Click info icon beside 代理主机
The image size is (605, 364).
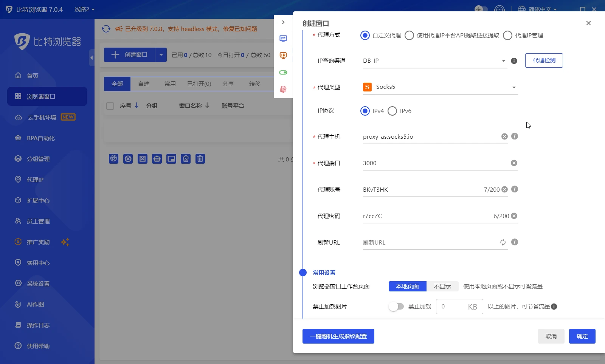515,136
